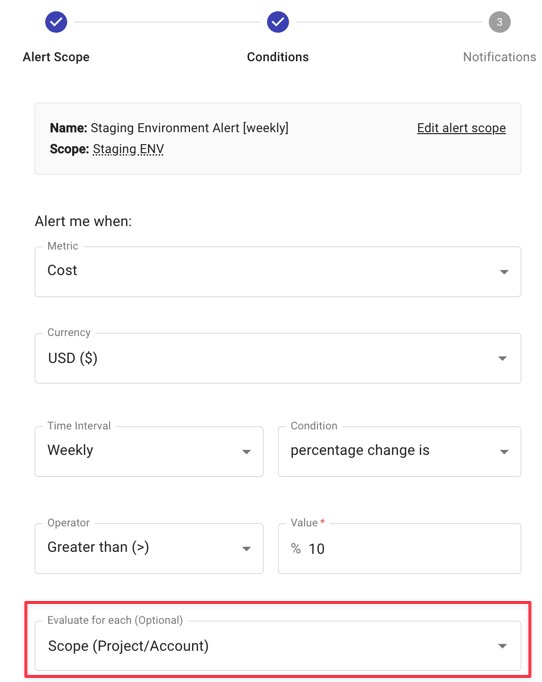
Task: Click the Notifications step 3 circle
Action: point(499,22)
